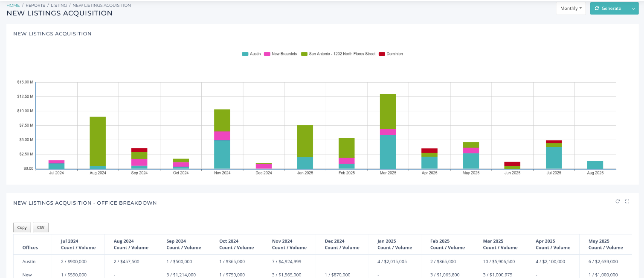644x278 pixels.
Task: Sort by Offices column header
Action: pyautogui.click(x=30, y=247)
